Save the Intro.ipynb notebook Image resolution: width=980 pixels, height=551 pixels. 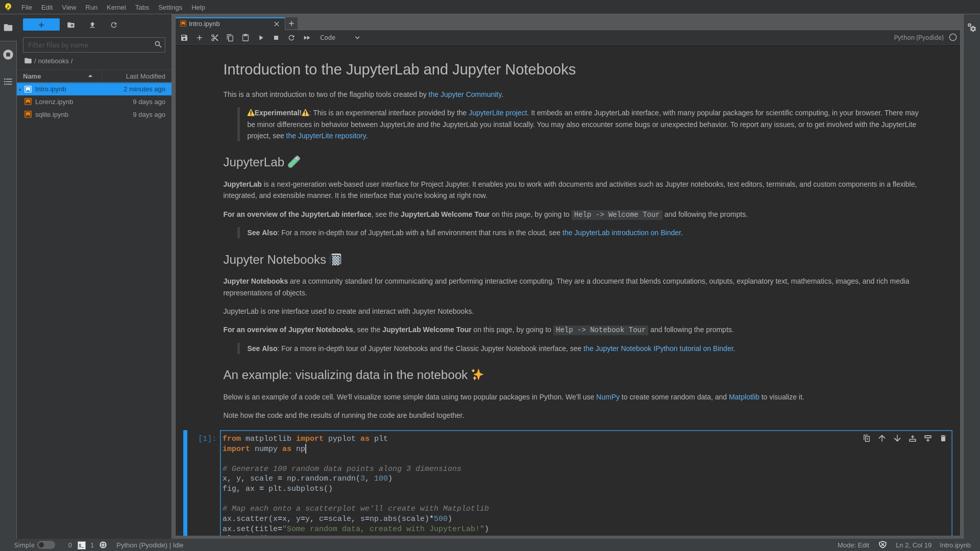(184, 38)
